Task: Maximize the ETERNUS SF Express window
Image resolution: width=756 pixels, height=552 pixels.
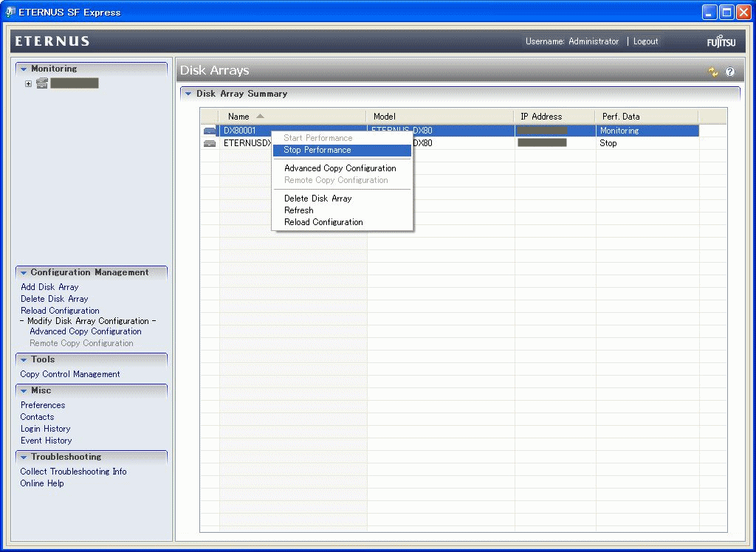Action: [x=726, y=13]
